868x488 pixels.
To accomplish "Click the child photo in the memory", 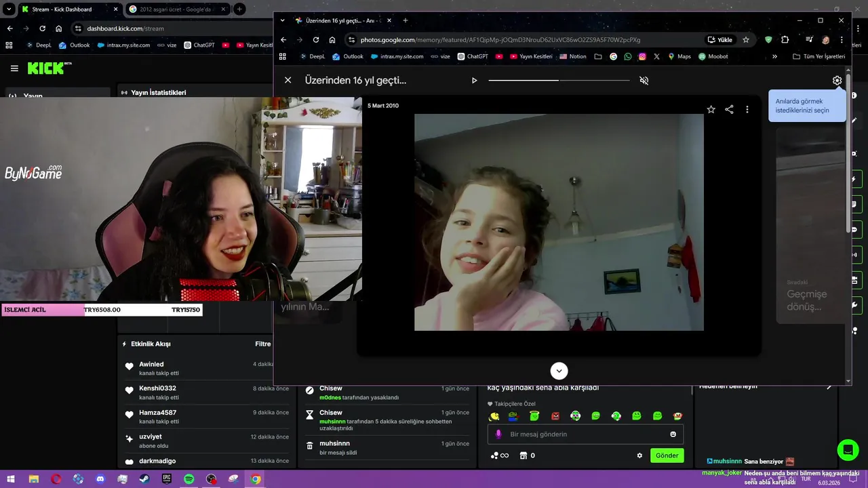I will click(559, 222).
